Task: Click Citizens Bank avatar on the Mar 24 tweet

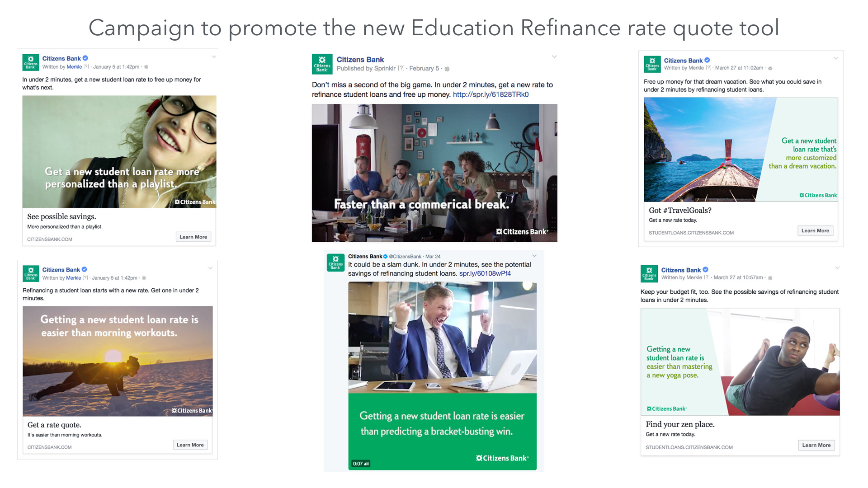Action: click(x=335, y=263)
